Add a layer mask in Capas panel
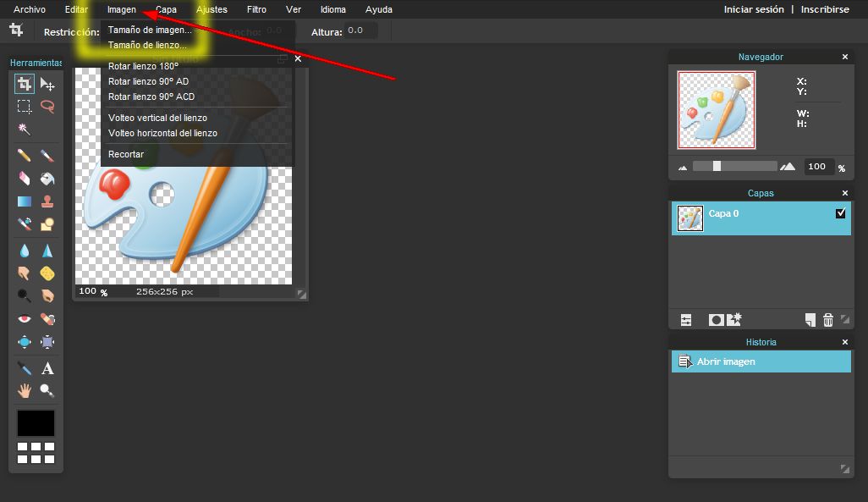The height and width of the screenshot is (502, 868). [x=716, y=320]
